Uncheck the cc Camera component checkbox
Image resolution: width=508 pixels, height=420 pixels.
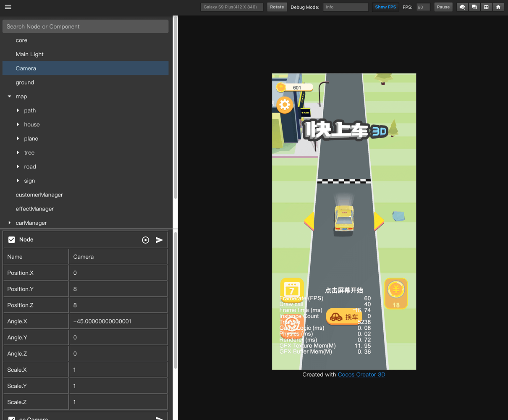[11, 418]
